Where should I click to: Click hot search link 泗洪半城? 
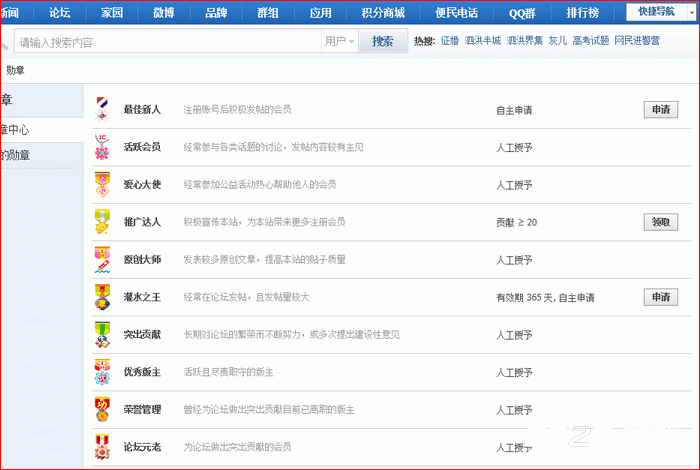[483, 41]
